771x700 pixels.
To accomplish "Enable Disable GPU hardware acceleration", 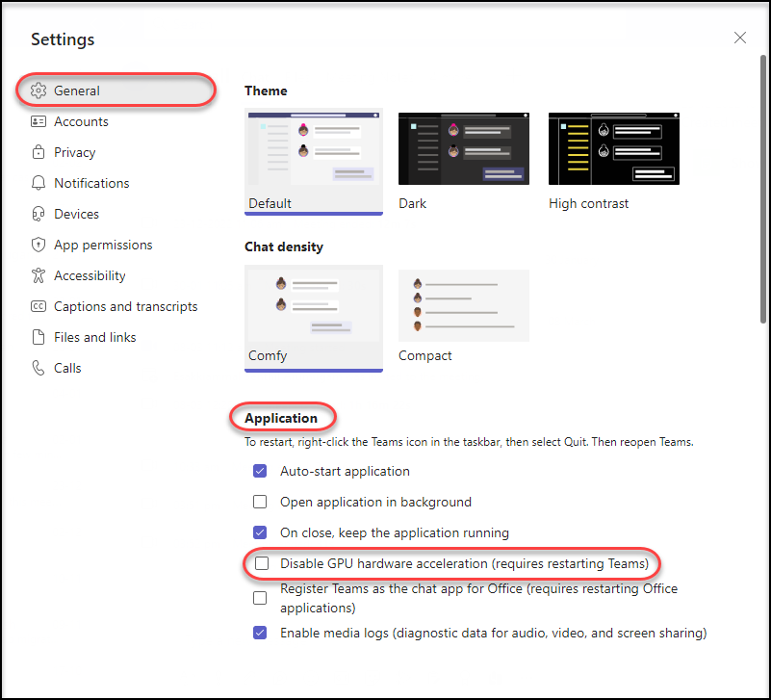I will (260, 563).
